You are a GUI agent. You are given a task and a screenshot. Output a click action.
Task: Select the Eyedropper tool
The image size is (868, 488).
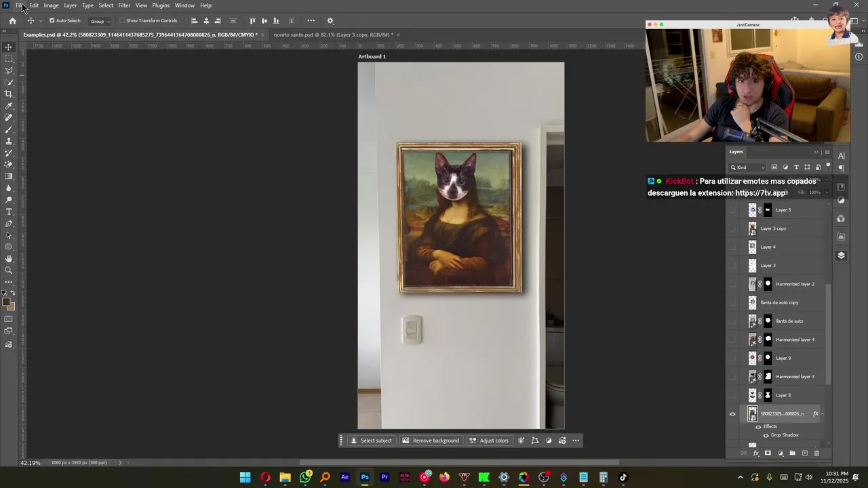tap(9, 106)
